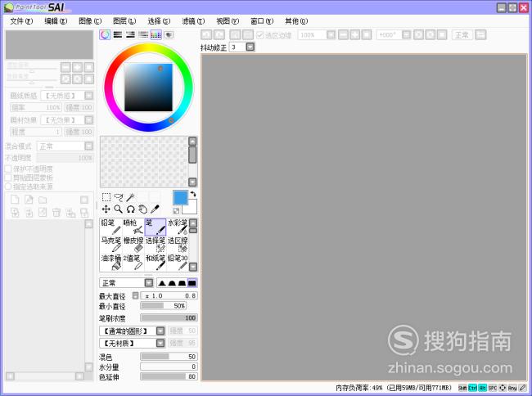Screen dimensions: 532x396
Task: Open the 画纸质感 dropdown
Action: [x=88, y=96]
